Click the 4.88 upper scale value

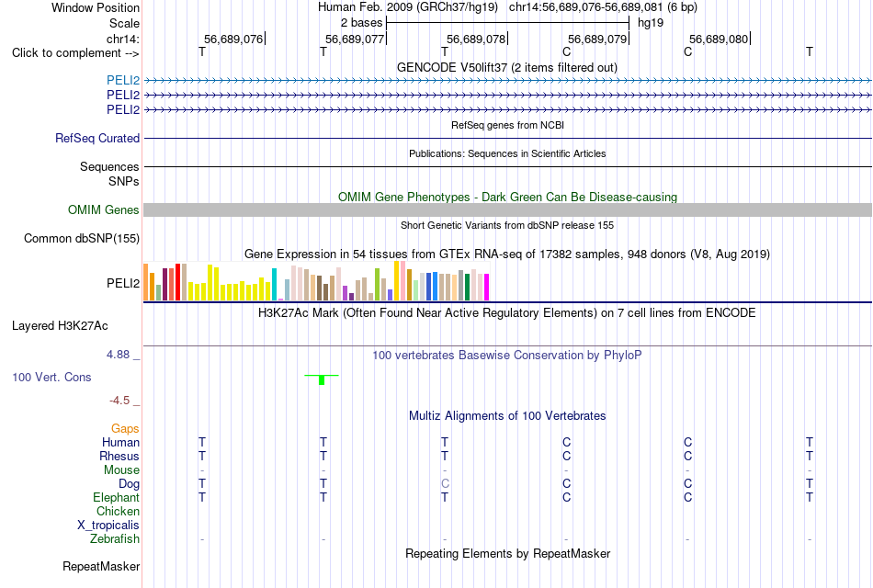[x=118, y=354]
